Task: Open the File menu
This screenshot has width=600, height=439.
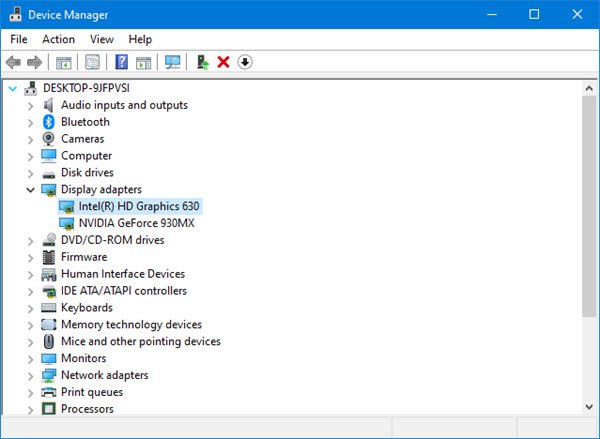Action: click(x=18, y=39)
